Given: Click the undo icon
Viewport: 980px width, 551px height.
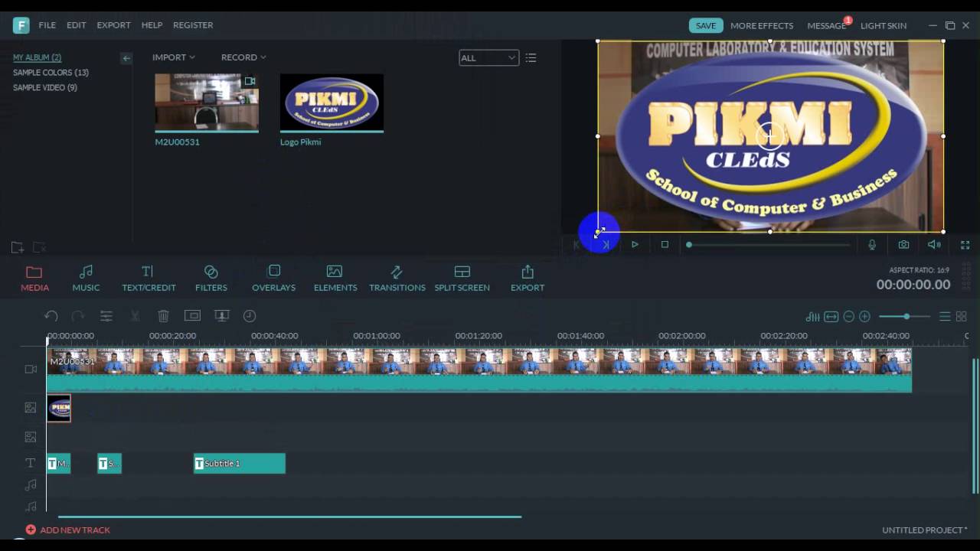Looking at the screenshot, I should click(51, 316).
